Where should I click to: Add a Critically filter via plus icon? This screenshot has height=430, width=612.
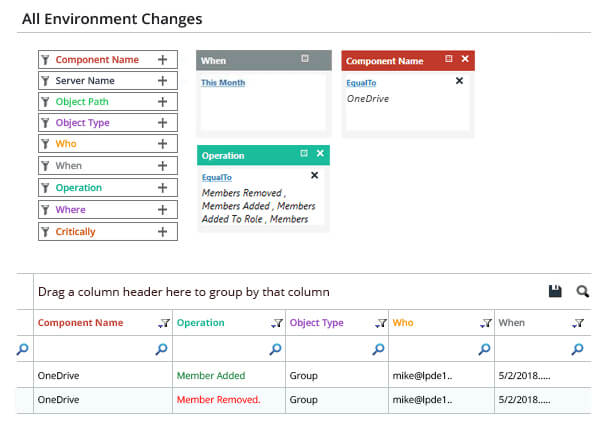pos(162,232)
